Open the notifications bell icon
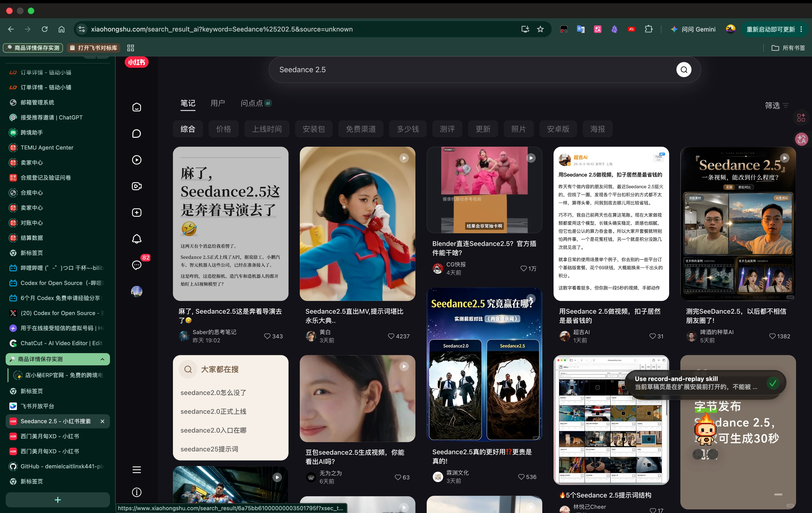Viewport: 812px width, 513px height. (137, 239)
